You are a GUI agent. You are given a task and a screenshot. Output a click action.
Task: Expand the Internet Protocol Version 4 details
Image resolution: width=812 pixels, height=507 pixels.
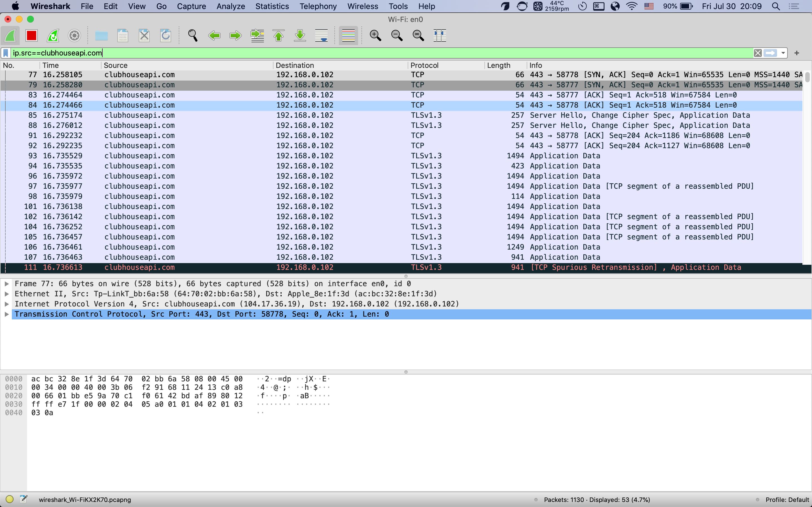[7, 304]
